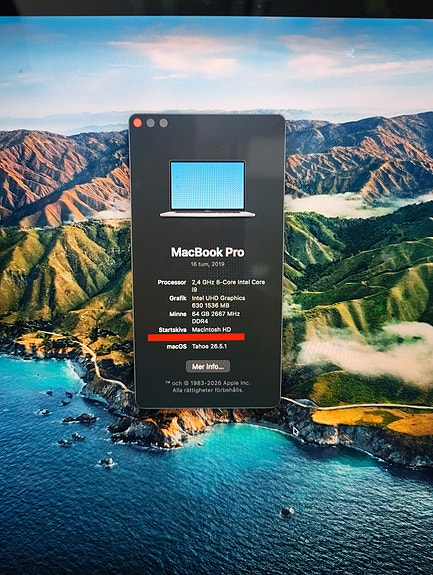Select the MacBook Pro title text
The image size is (433, 575).
coord(208,252)
